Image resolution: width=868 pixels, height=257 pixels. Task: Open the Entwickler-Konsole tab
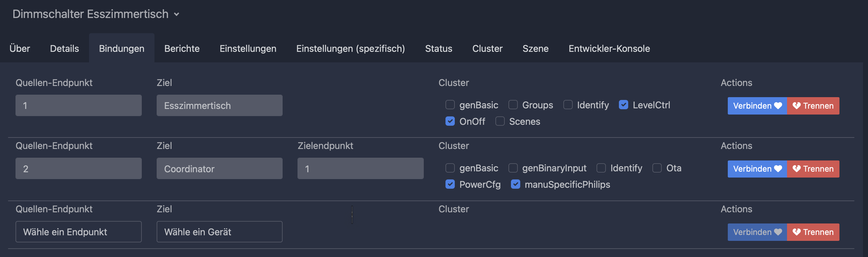(609, 48)
